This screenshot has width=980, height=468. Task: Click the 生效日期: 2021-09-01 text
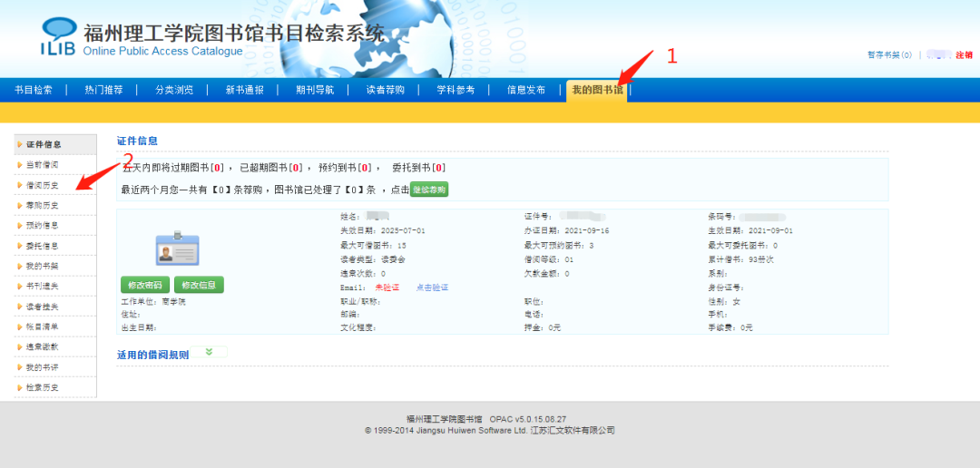[750, 230]
